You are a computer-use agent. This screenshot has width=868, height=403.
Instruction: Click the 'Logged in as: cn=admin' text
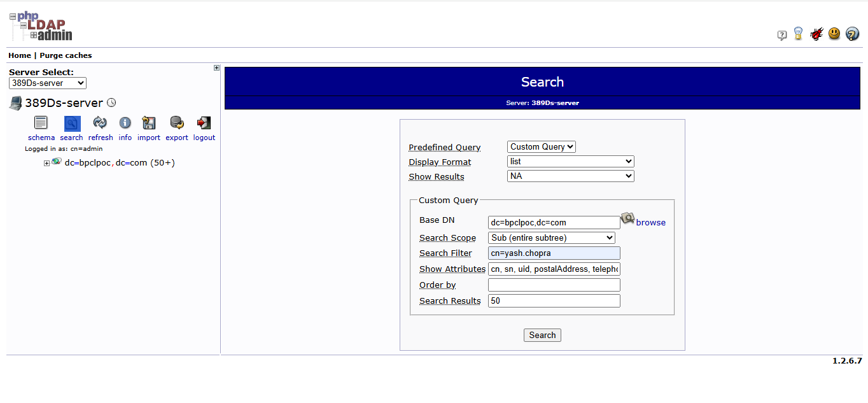pos(64,149)
